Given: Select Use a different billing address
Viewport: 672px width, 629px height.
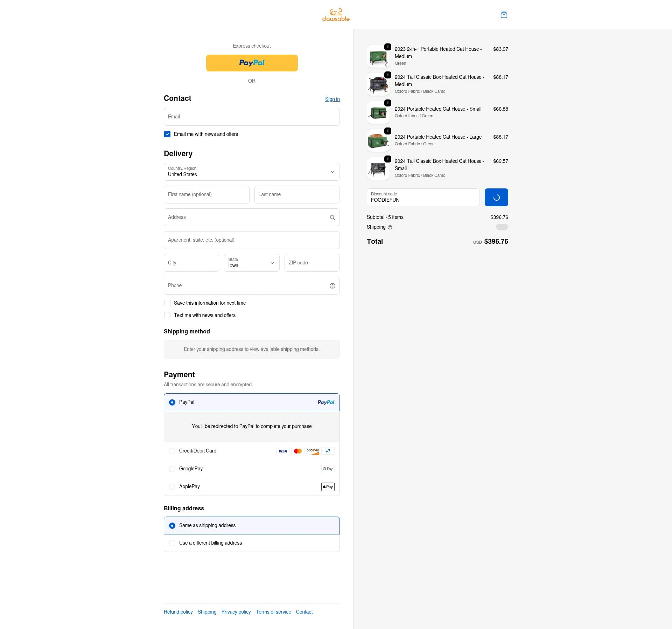Looking at the screenshot, I should click(x=172, y=543).
